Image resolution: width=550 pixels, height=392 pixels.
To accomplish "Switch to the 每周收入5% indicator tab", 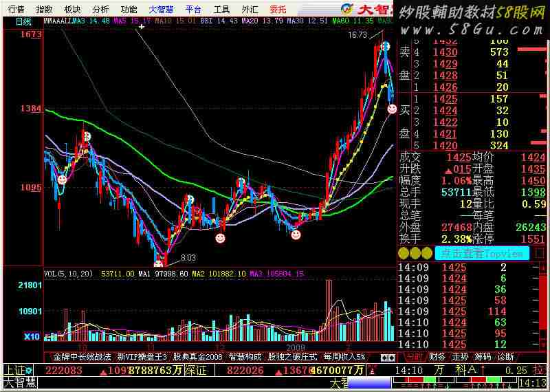I will (344, 357).
